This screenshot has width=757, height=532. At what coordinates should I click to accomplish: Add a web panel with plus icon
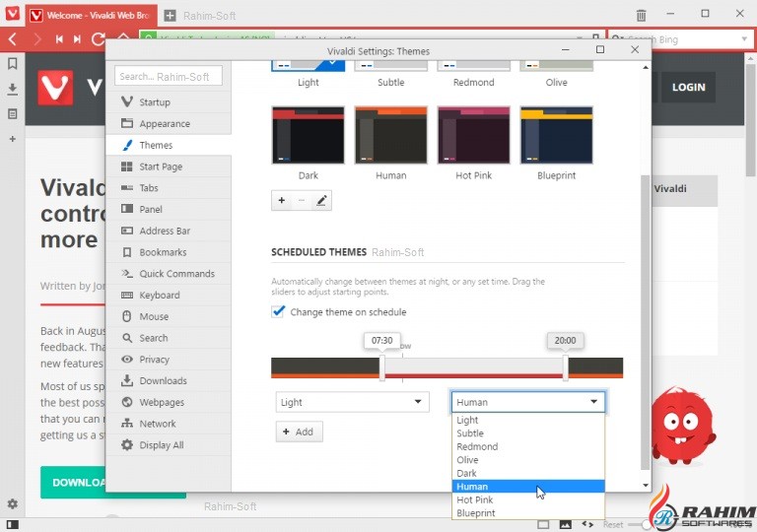13,139
